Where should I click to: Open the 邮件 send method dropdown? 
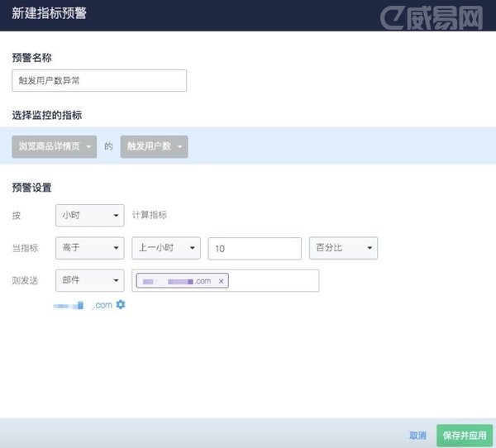[89, 281]
